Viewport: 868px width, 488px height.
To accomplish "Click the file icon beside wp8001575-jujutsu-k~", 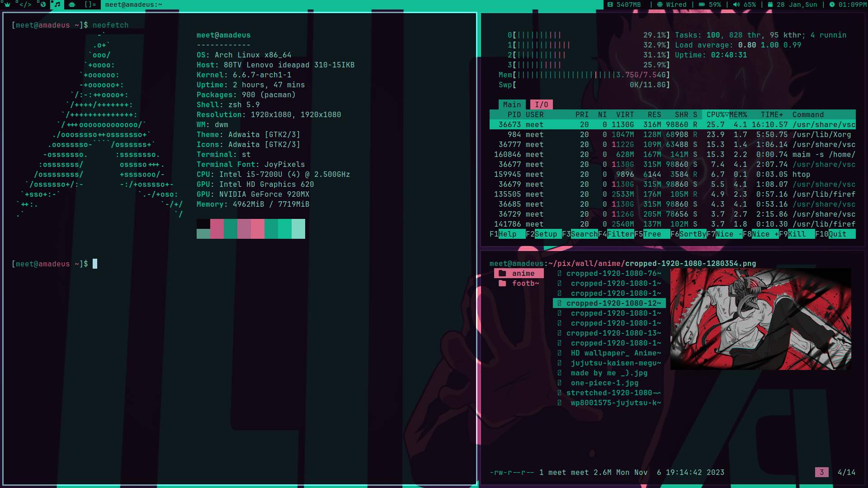I will (560, 403).
